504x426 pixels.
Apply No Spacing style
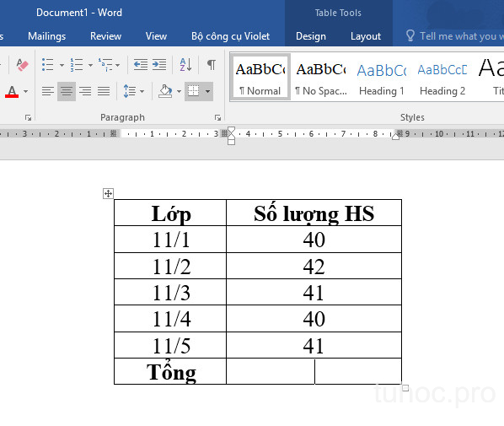pos(321,78)
